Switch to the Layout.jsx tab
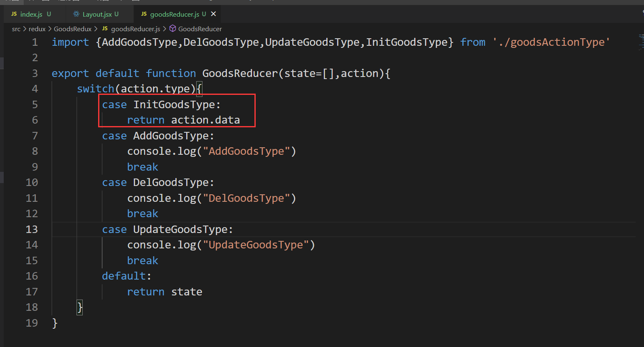The image size is (644, 347). coord(98,14)
